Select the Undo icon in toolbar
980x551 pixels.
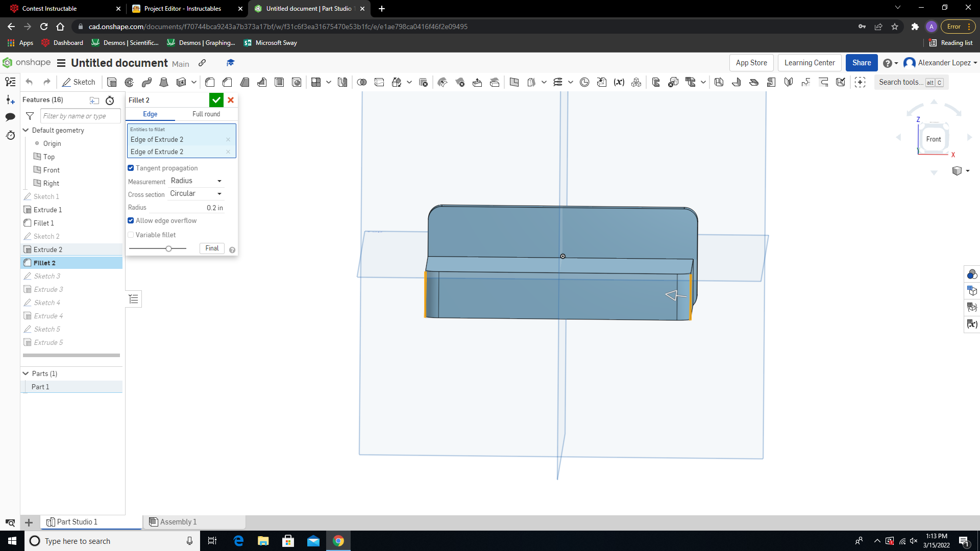[x=30, y=82]
